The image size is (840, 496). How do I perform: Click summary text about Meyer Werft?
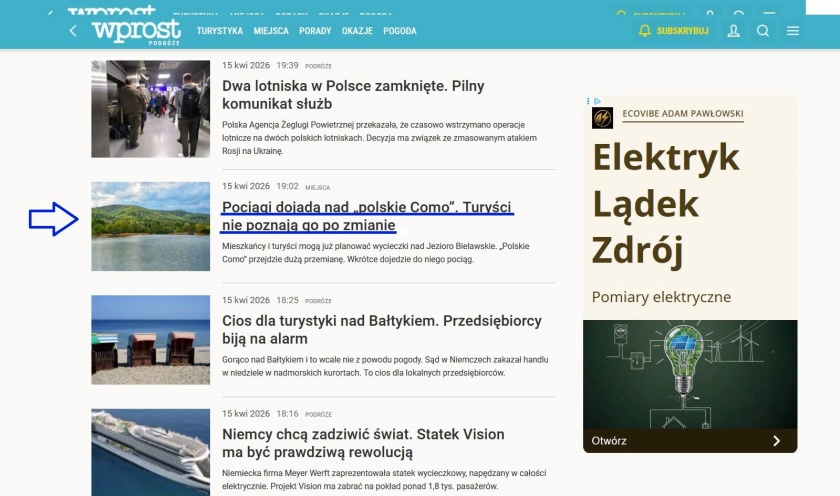click(384, 479)
